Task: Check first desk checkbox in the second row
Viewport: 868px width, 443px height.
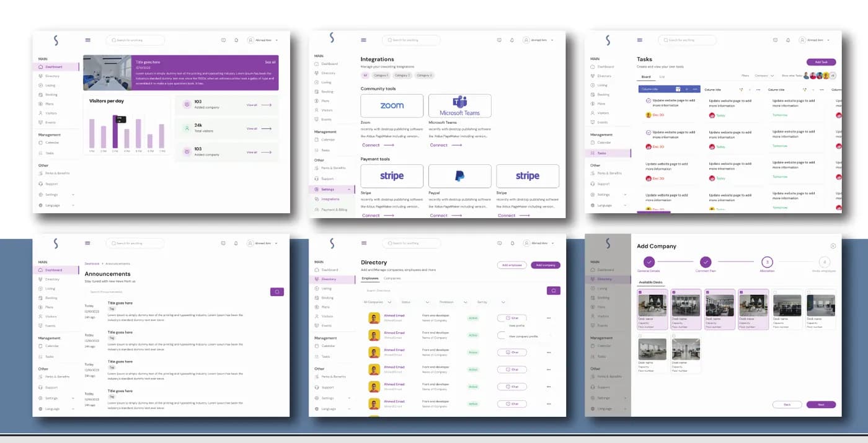Action: [640, 336]
